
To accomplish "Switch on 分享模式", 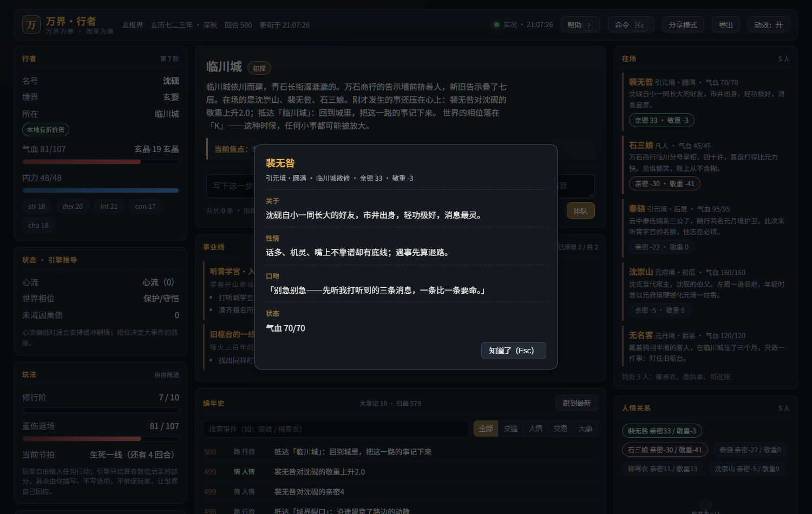I will click(x=683, y=25).
